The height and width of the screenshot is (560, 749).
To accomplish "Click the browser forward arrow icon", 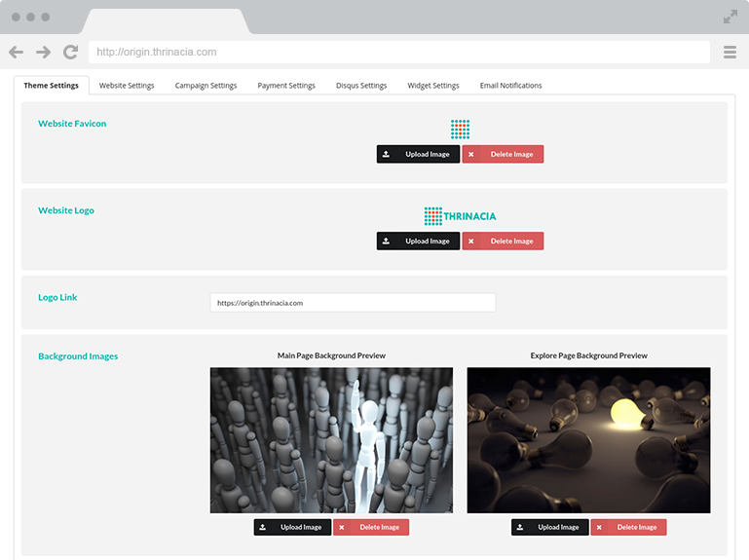I will tap(43, 53).
